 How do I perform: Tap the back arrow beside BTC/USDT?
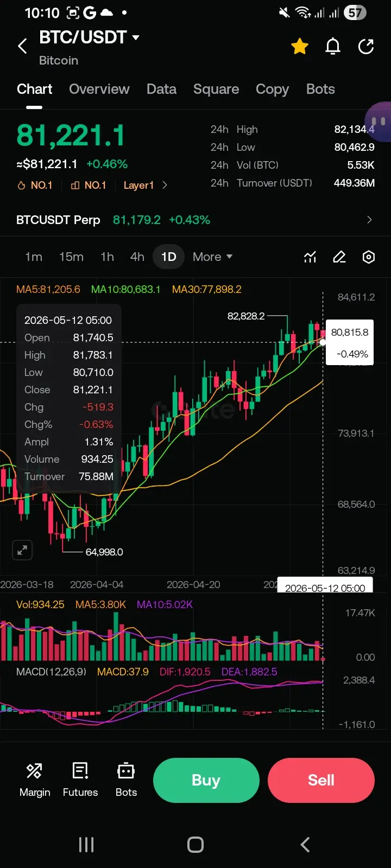point(22,46)
